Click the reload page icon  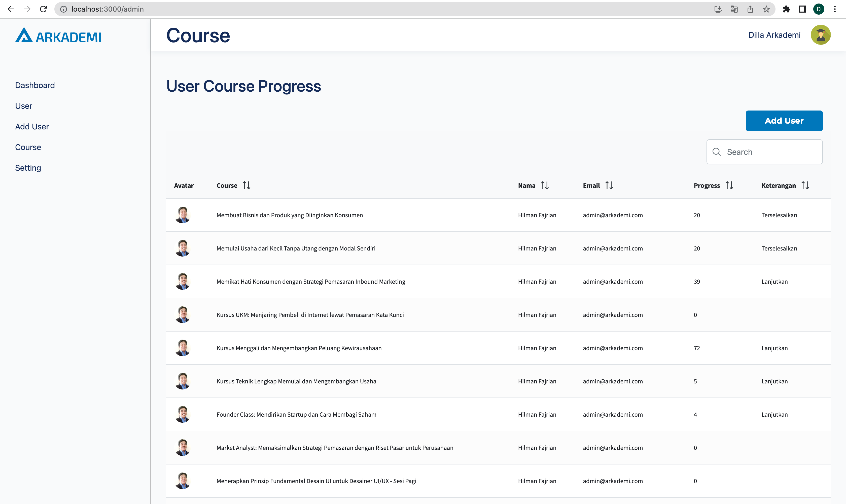[43, 9]
